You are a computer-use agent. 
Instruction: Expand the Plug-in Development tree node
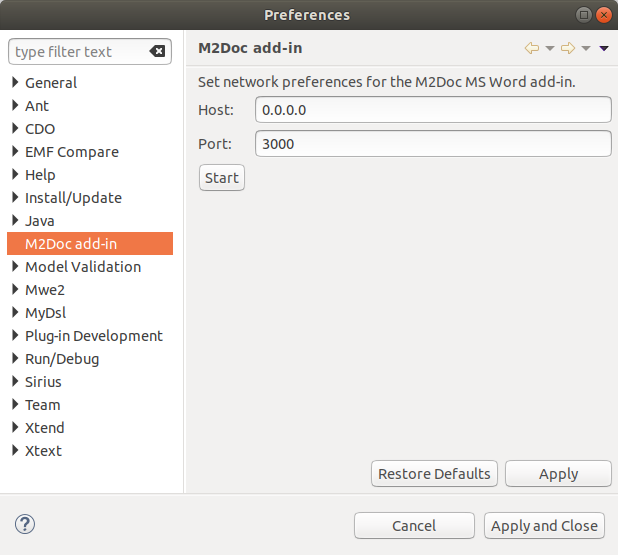click(15, 335)
